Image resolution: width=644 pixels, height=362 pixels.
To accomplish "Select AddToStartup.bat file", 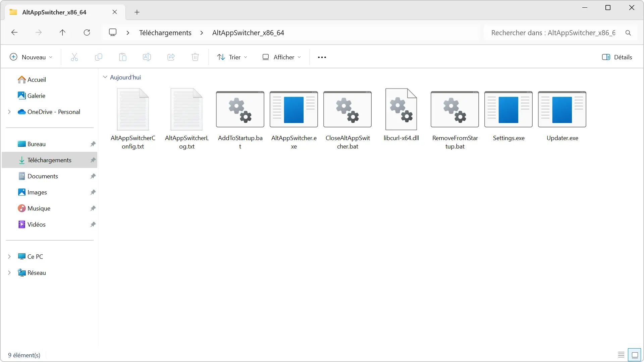I will 240,119.
